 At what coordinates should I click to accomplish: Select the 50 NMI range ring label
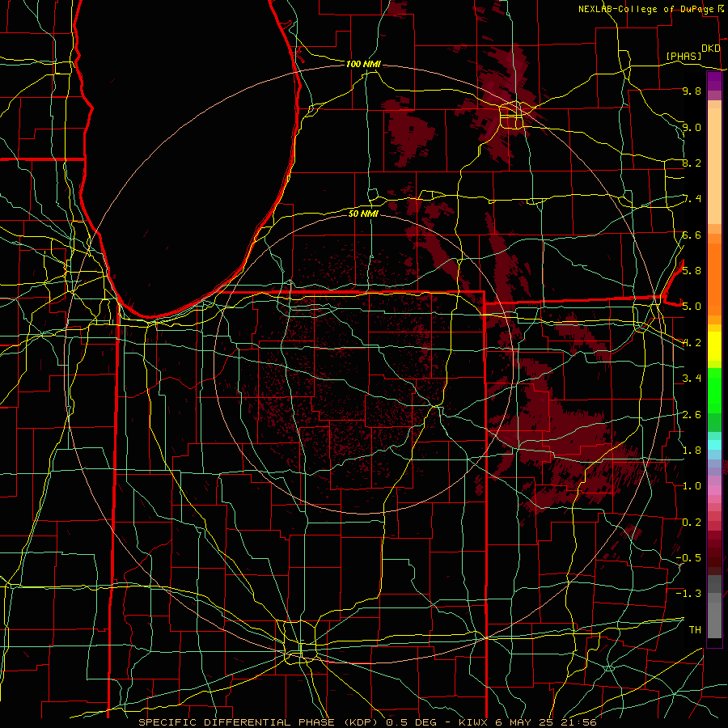tap(363, 214)
